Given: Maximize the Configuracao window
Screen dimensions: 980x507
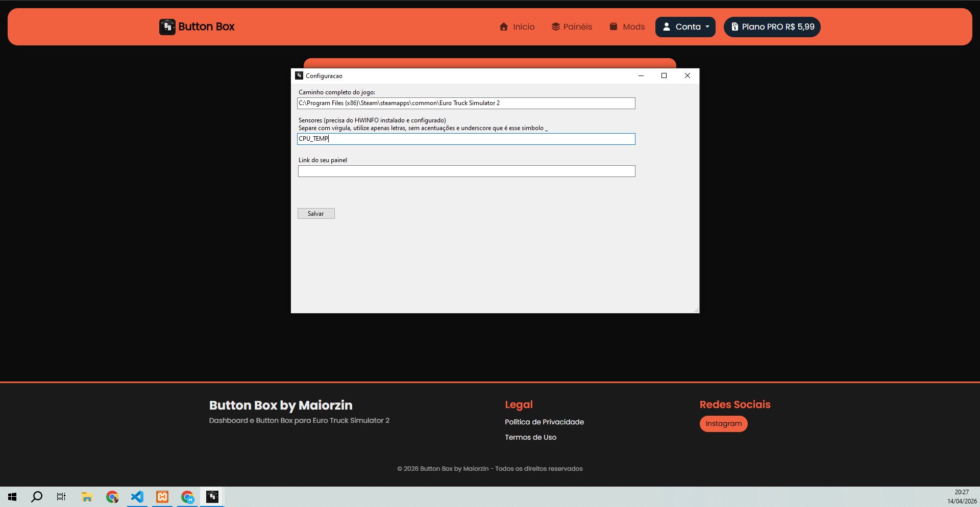Looking at the screenshot, I should (x=664, y=75).
